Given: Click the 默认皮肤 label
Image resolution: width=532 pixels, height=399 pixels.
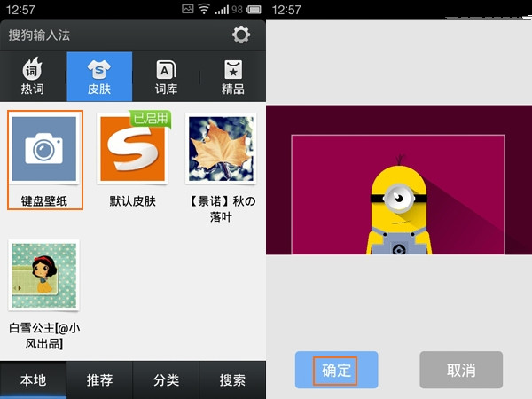Looking at the screenshot, I should point(133,201).
